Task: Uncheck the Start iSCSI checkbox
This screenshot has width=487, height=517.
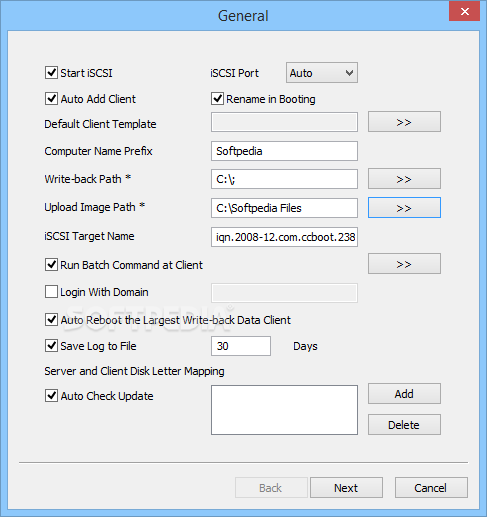Action: coord(51,72)
